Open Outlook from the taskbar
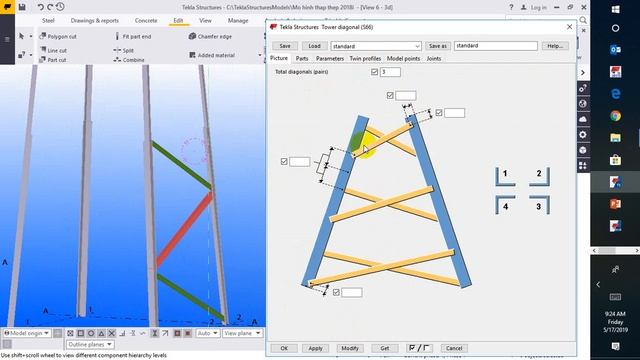Viewport: 640px width, 360px height. tap(616, 50)
